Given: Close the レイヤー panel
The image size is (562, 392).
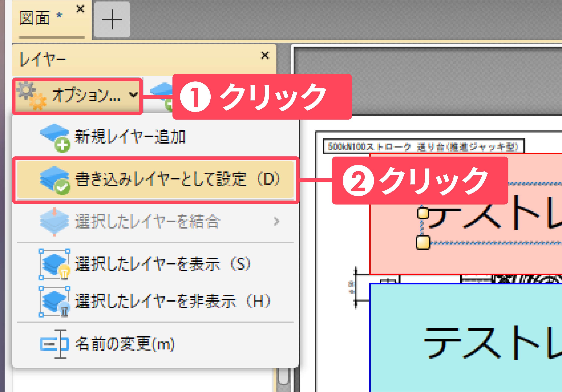Looking at the screenshot, I should point(265,55).
